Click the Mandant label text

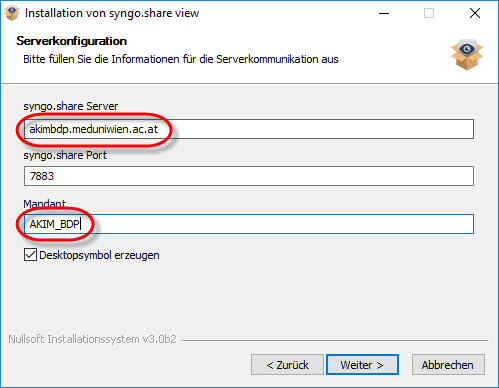click(x=44, y=203)
